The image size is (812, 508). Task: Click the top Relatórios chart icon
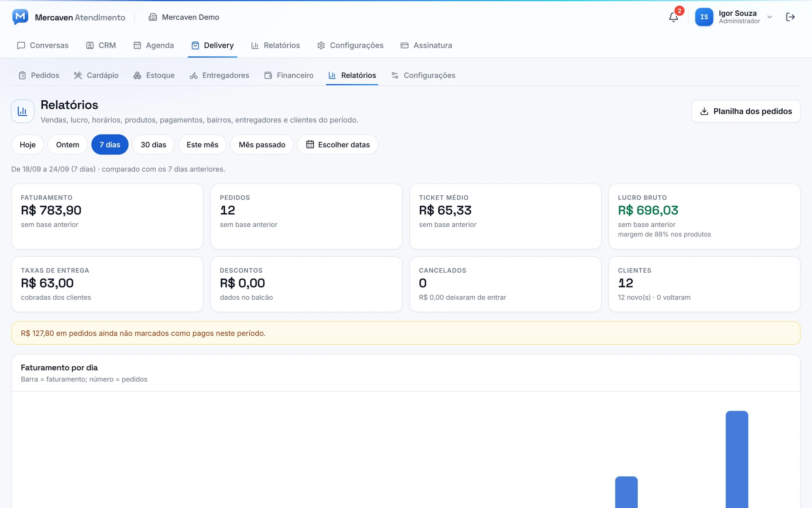point(255,45)
